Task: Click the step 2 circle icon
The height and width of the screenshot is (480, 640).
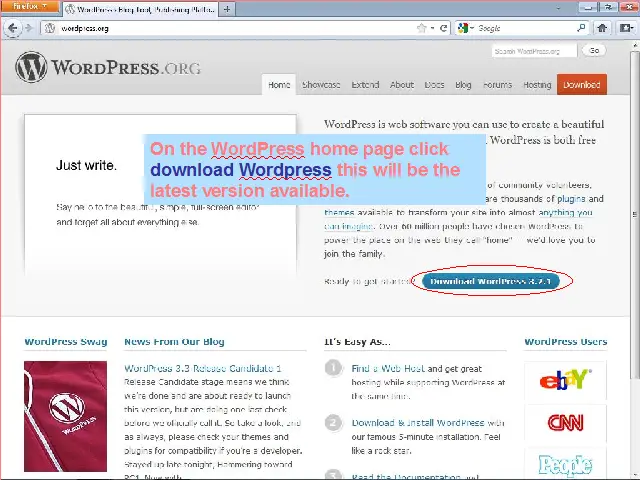Action: click(x=333, y=422)
